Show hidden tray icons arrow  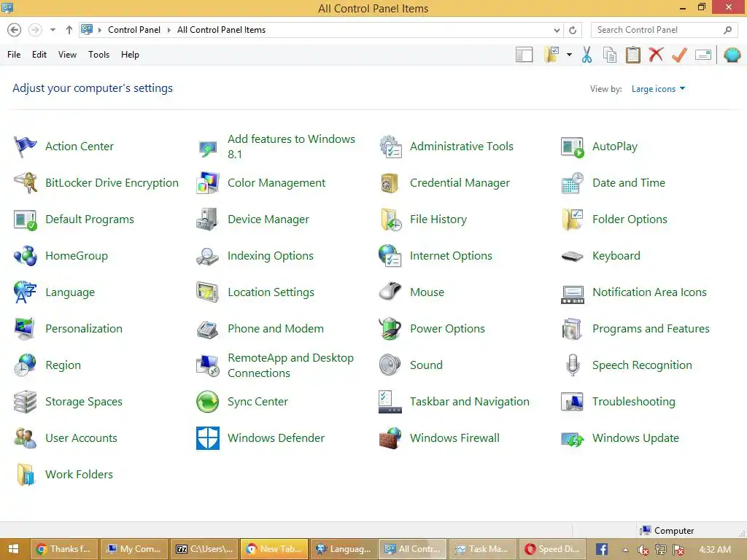pos(625,550)
